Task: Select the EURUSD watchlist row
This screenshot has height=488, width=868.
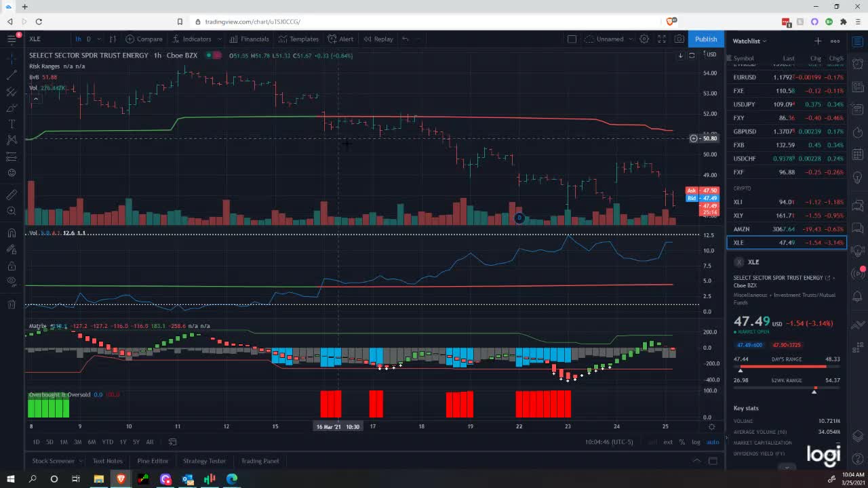Action: pyautogui.click(x=787, y=77)
